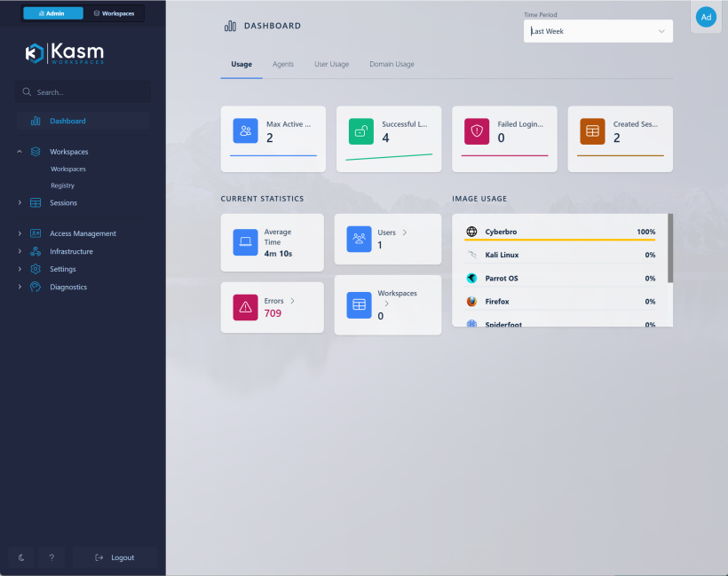
Task: Collapse the Workspaces section in sidebar
Action: pos(19,151)
